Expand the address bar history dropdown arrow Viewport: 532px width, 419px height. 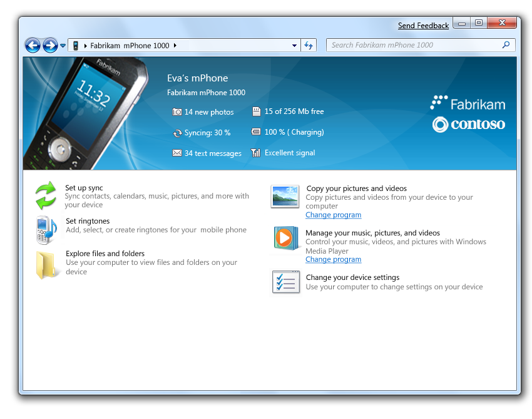(x=295, y=46)
